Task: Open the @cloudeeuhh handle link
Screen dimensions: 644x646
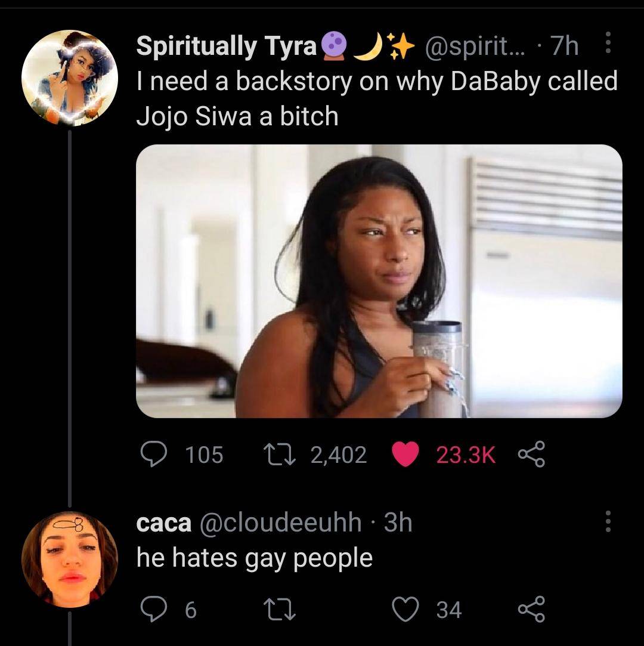Action: (x=280, y=523)
